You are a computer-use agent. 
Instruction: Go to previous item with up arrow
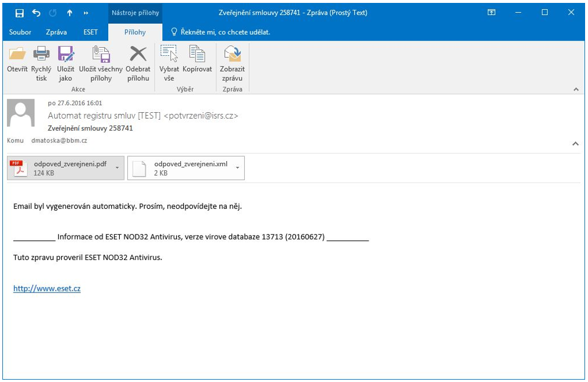pyautogui.click(x=70, y=13)
